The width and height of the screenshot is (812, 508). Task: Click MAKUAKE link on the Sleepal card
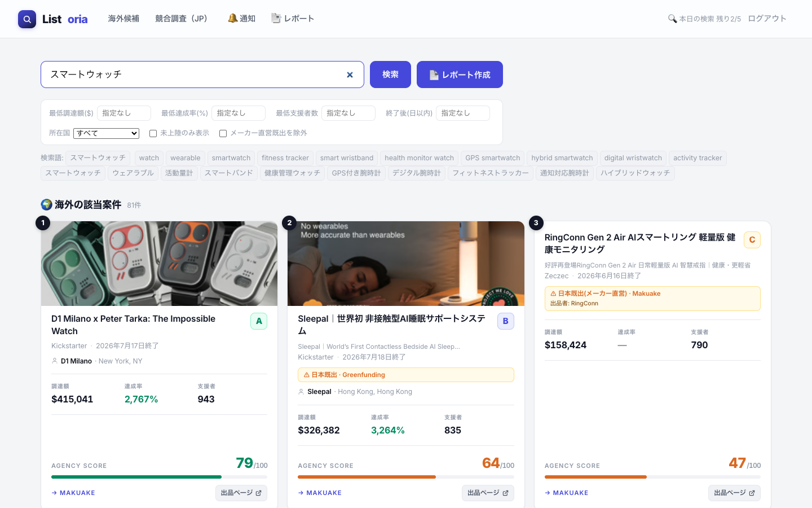(320, 493)
